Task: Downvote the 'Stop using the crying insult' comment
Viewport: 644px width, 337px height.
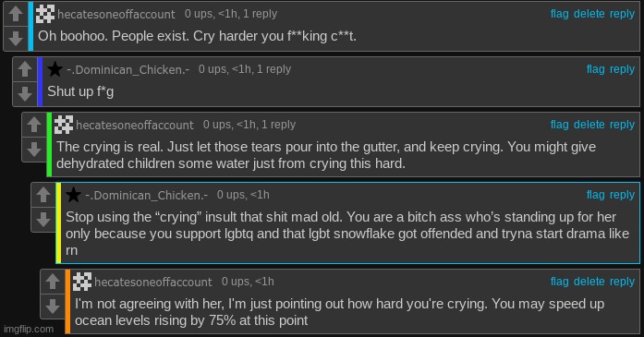Action: click(43, 220)
